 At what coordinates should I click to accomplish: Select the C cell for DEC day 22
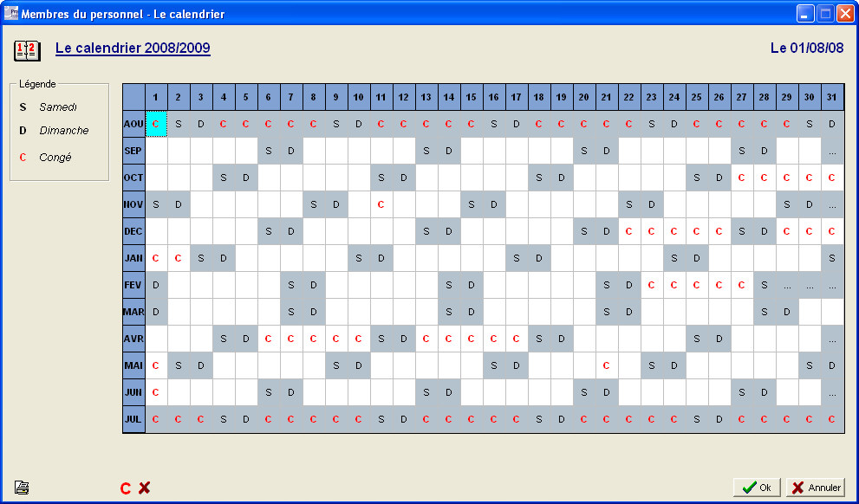(628, 231)
